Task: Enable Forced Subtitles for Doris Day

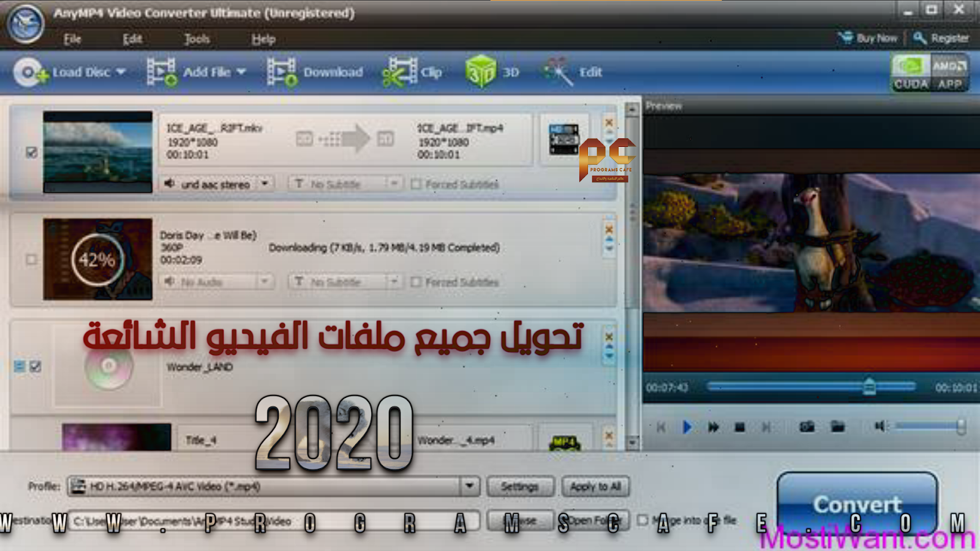Action: pos(417,282)
